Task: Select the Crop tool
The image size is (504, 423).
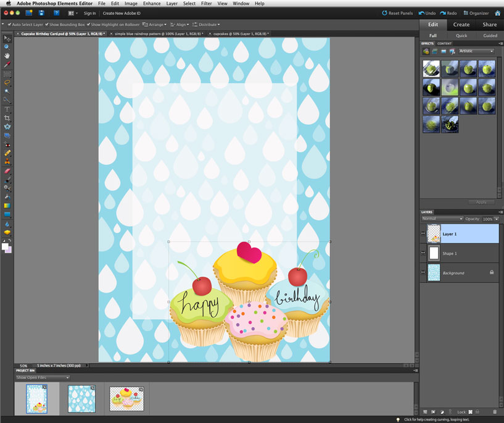Action: point(7,118)
